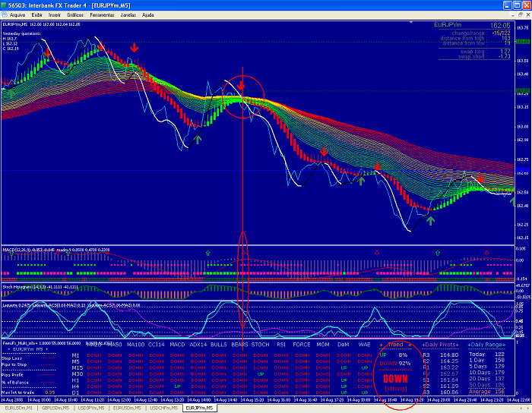Click the ADX14 column header
532x413 pixels.
pos(198,345)
